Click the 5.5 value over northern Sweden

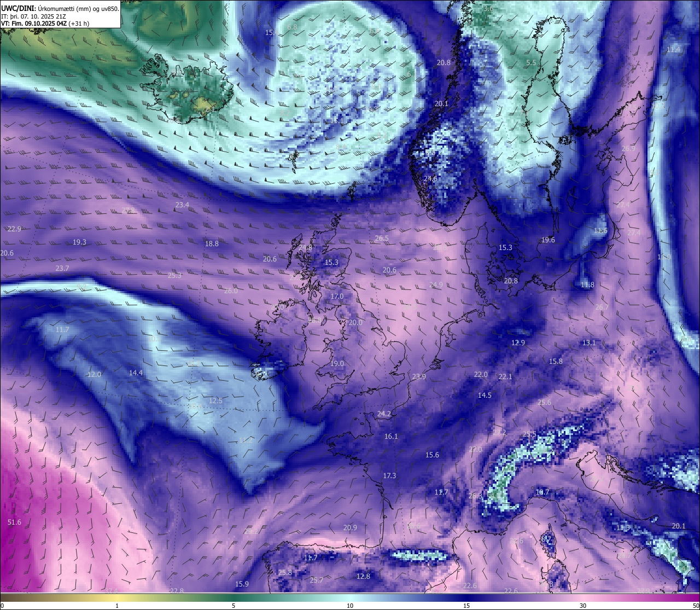[531, 62]
